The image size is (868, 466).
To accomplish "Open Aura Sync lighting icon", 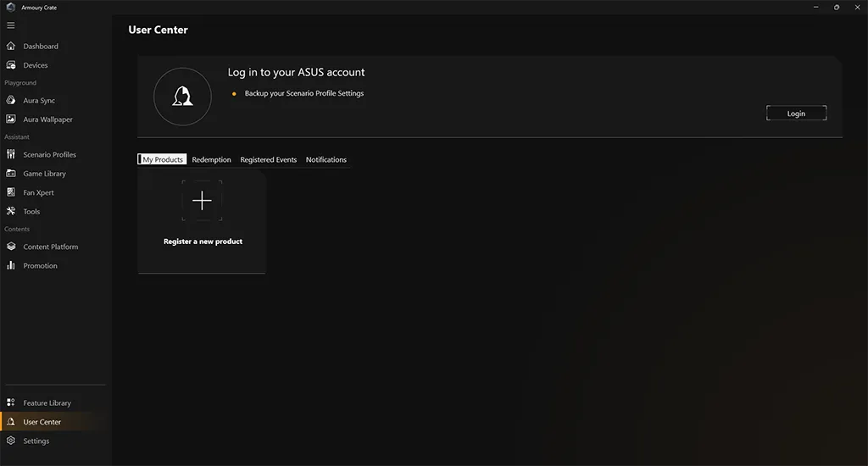I will pos(11,101).
